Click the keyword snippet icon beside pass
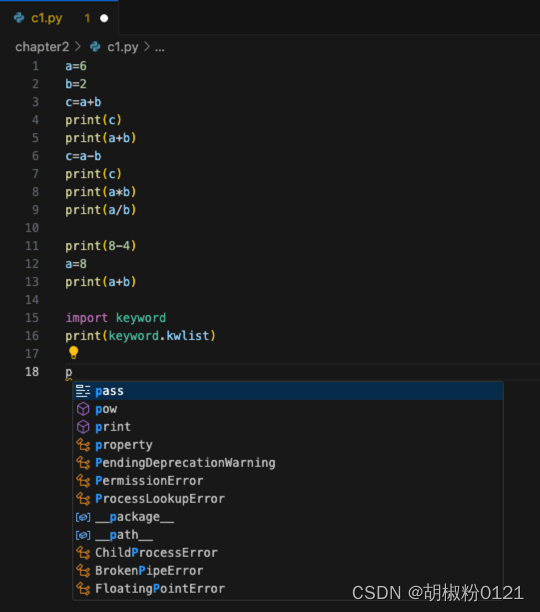 83,391
